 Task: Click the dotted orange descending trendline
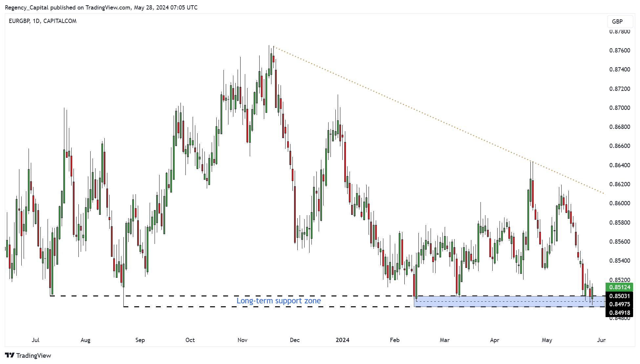439,120
